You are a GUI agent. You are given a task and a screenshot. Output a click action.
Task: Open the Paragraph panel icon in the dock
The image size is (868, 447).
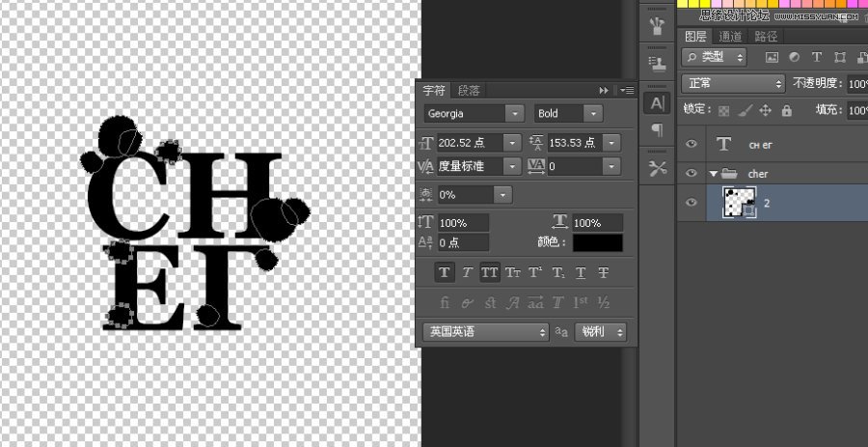tap(658, 129)
